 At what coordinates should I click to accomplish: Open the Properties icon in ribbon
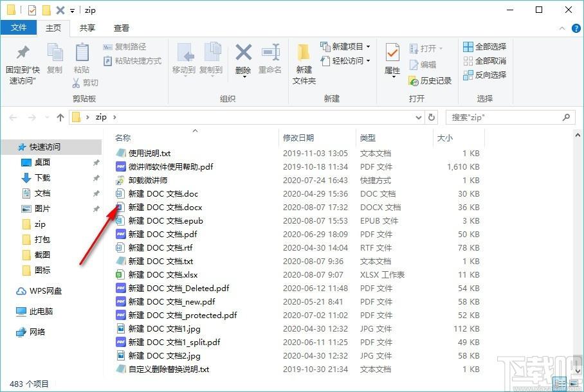coord(392,60)
